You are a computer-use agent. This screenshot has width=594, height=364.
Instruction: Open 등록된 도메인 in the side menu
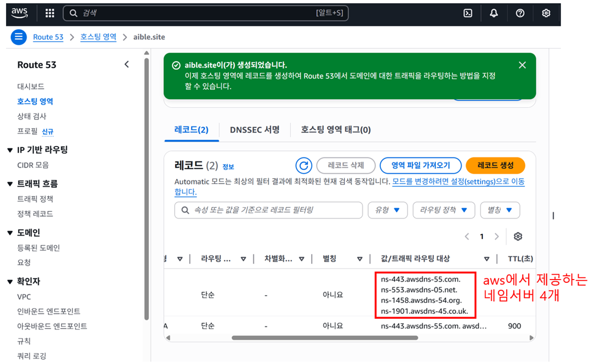(38, 248)
